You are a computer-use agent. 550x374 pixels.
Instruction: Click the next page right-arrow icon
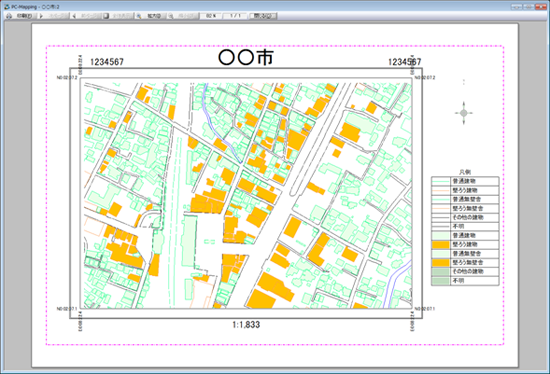tap(41, 16)
